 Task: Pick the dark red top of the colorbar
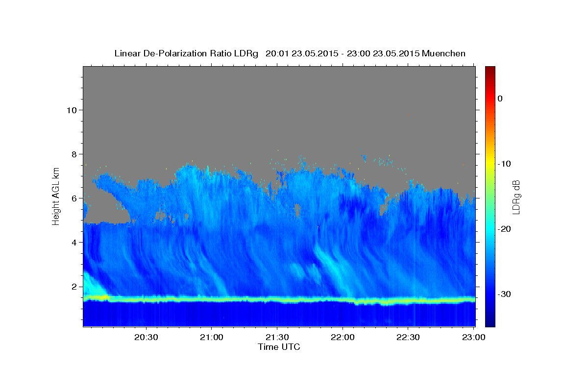coord(490,70)
